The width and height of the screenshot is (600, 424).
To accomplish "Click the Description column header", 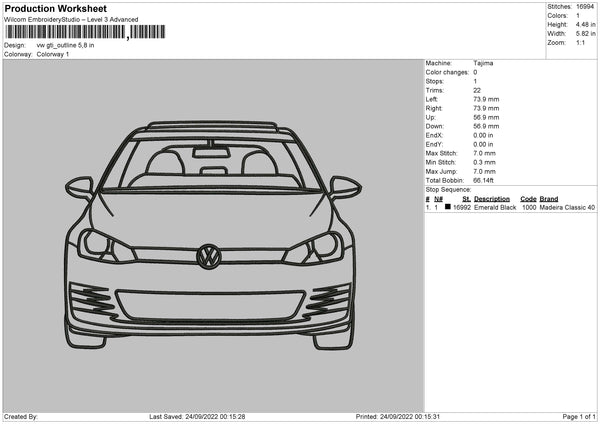I will coord(492,198).
